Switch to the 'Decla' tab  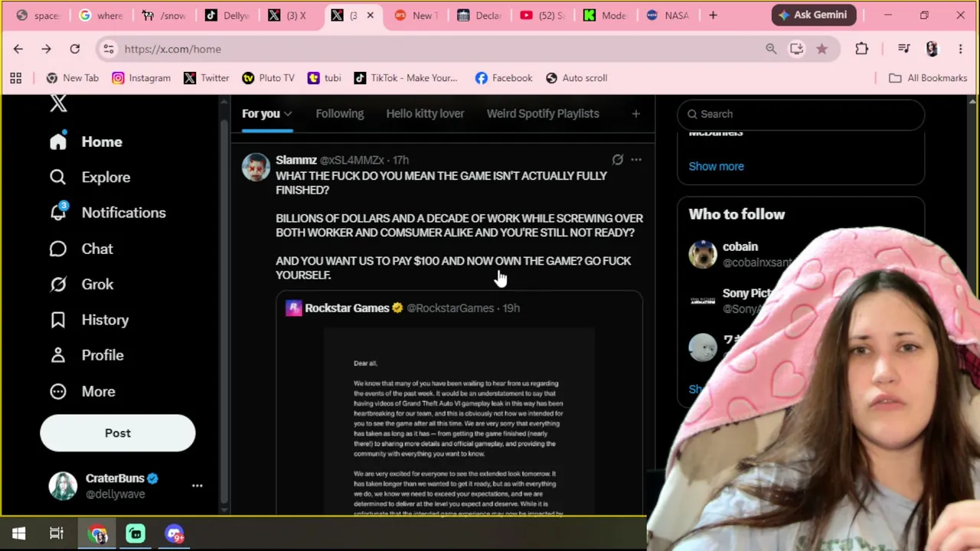(x=479, y=15)
